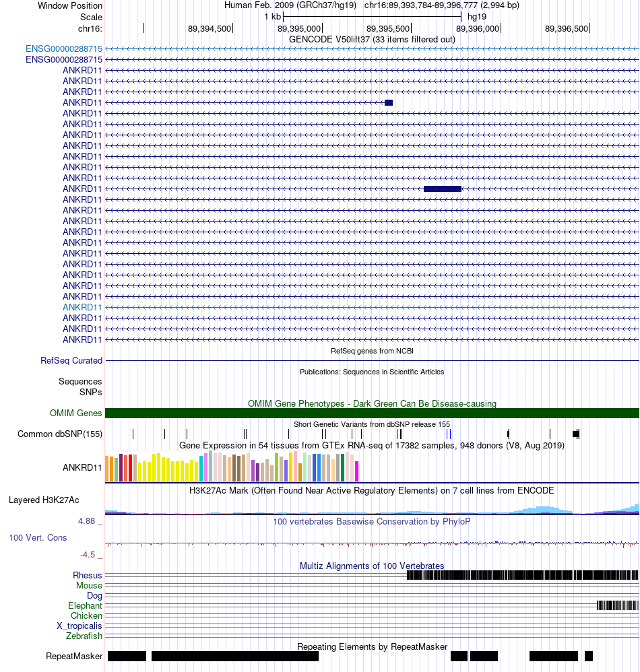Image resolution: width=640 pixels, height=672 pixels.
Task: Click the Dog species label
Action: [95, 596]
